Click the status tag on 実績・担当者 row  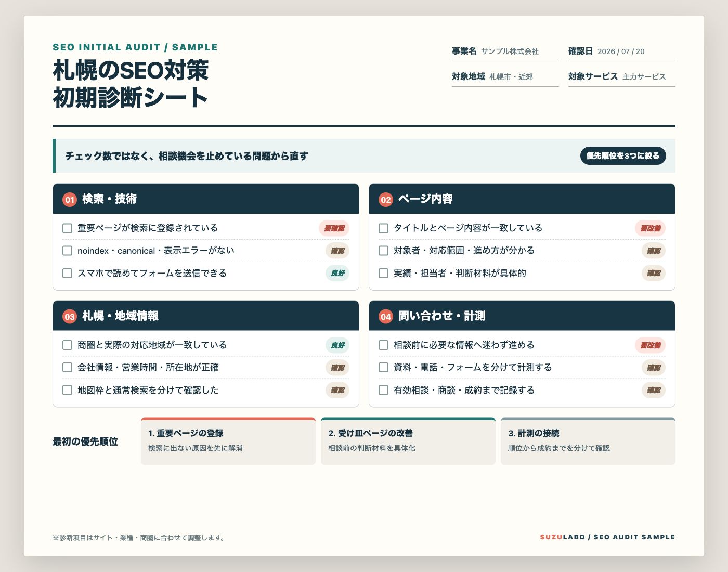point(654,273)
